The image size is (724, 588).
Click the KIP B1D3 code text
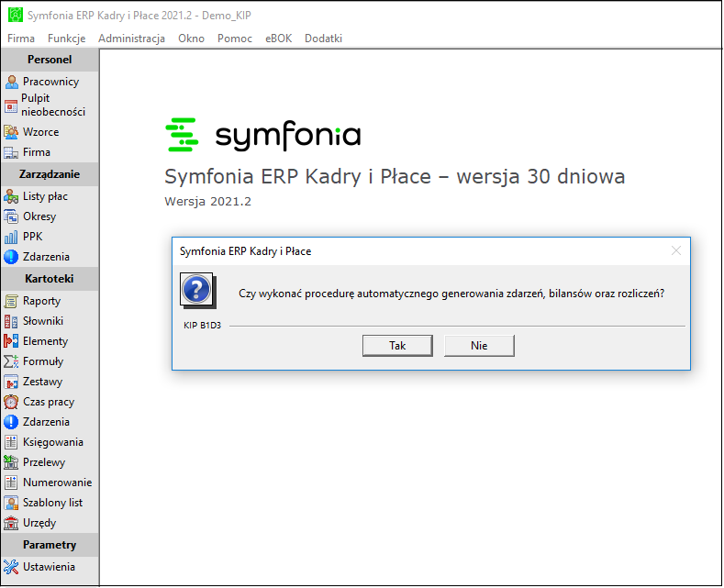pos(202,326)
